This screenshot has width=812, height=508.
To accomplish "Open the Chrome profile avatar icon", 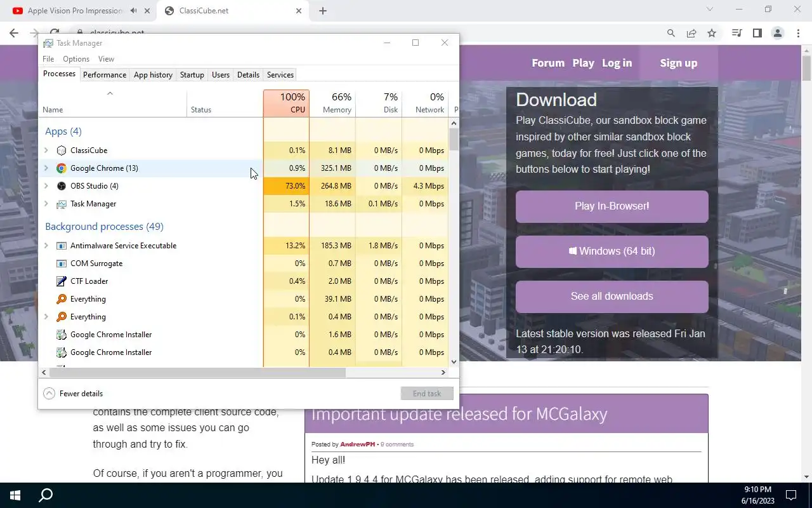I will click(777, 33).
